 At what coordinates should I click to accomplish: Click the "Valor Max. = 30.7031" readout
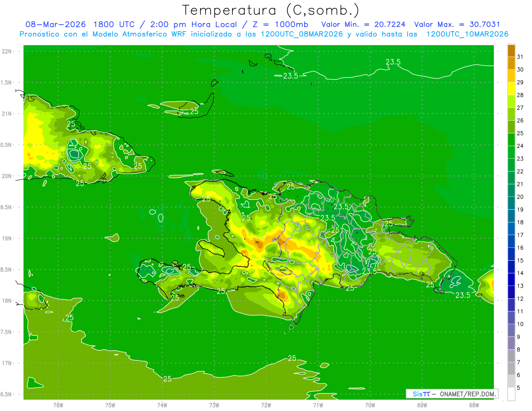click(457, 24)
